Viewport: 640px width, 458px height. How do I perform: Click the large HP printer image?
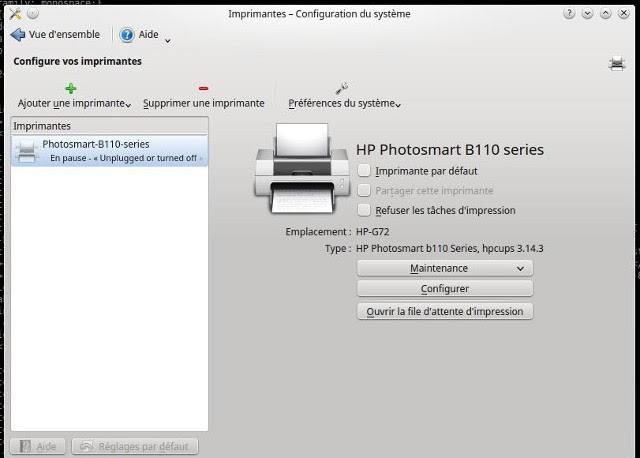point(302,168)
